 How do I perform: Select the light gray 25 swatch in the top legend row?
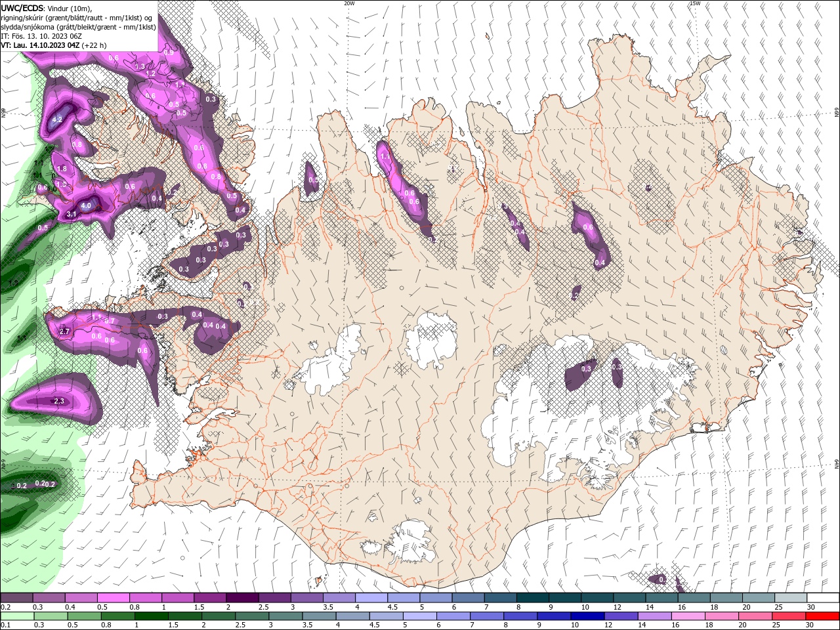click(x=791, y=598)
